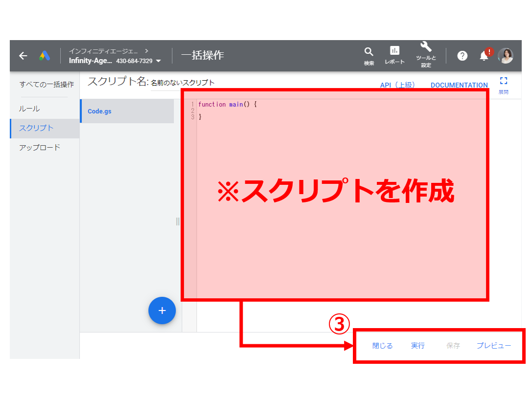Screen dimensions: 532x399
Task: Click the Google Ads logo
Action: [45, 56]
